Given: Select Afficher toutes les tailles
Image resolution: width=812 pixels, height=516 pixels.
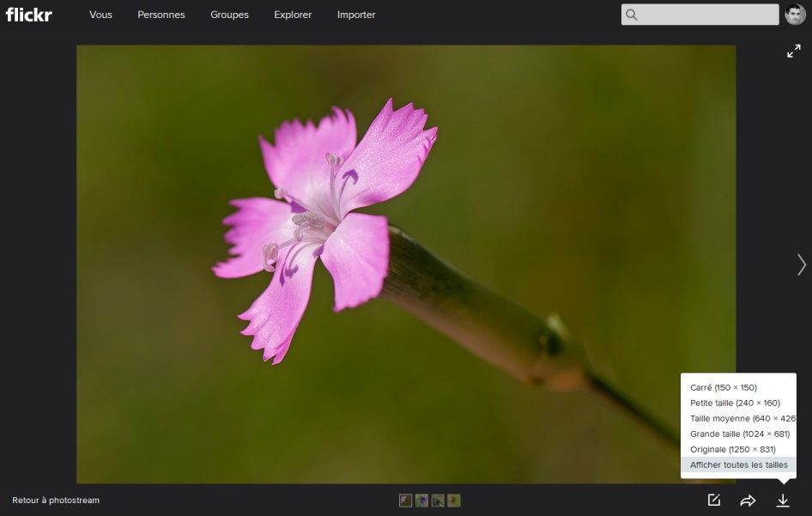Looking at the screenshot, I should click(738, 464).
